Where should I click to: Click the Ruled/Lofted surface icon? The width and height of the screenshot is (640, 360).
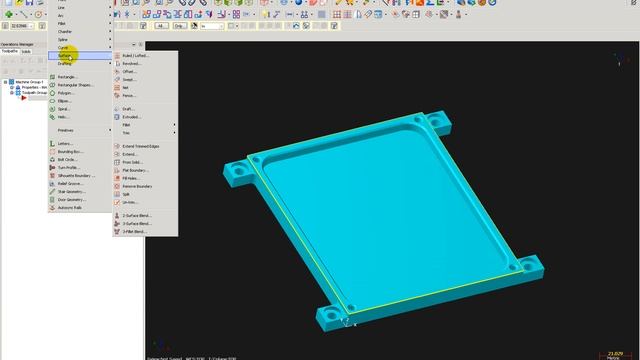point(117,56)
